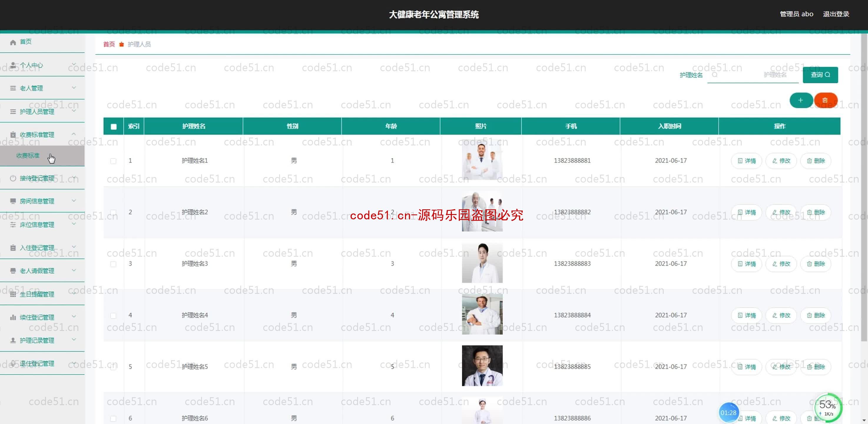Click 退出登录 to log out
This screenshot has width=868, height=424.
pyautogui.click(x=836, y=14)
